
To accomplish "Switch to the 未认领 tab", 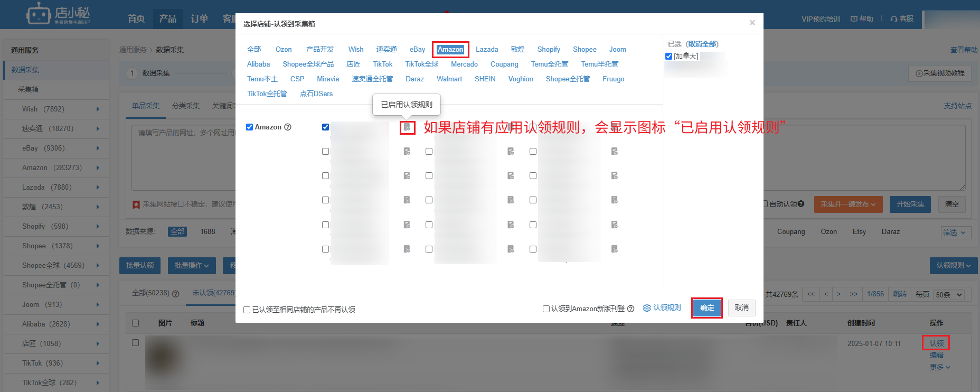I will tap(213, 293).
